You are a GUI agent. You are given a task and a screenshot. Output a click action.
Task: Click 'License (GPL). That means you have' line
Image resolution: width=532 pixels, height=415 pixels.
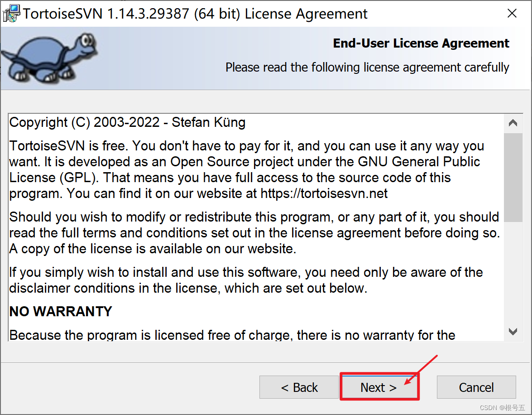click(230, 178)
